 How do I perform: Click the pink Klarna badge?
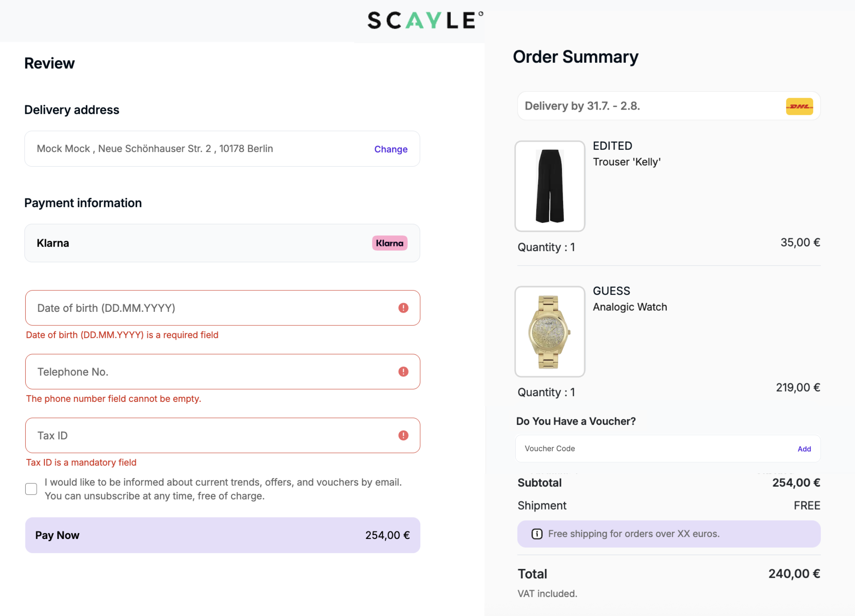(389, 243)
